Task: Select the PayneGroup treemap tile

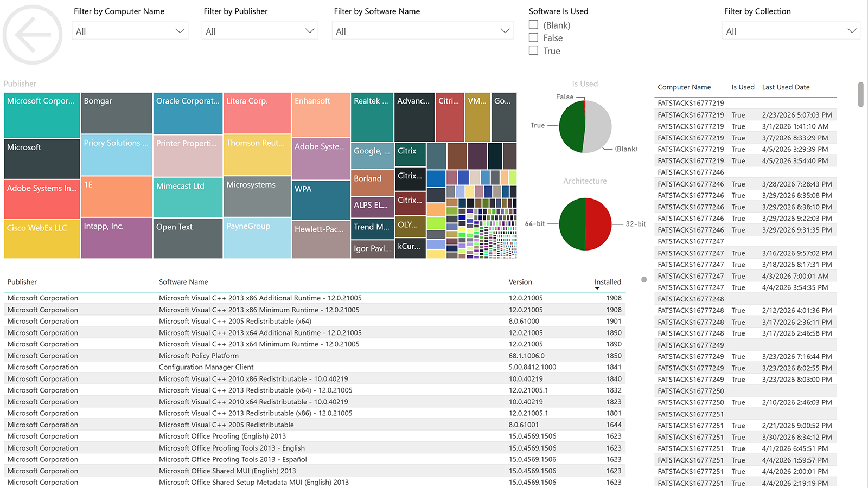Action: tap(257, 238)
